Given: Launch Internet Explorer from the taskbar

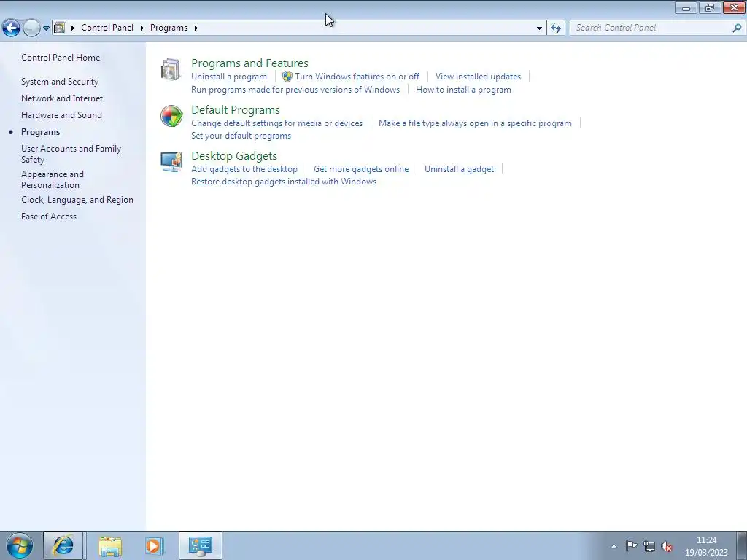Looking at the screenshot, I should [x=63, y=545].
